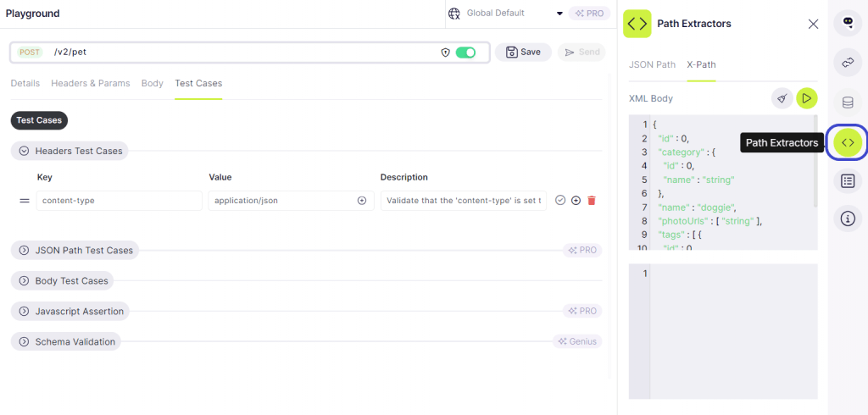Clear XML body with broom icon
This screenshot has height=415, width=868.
coord(782,98)
